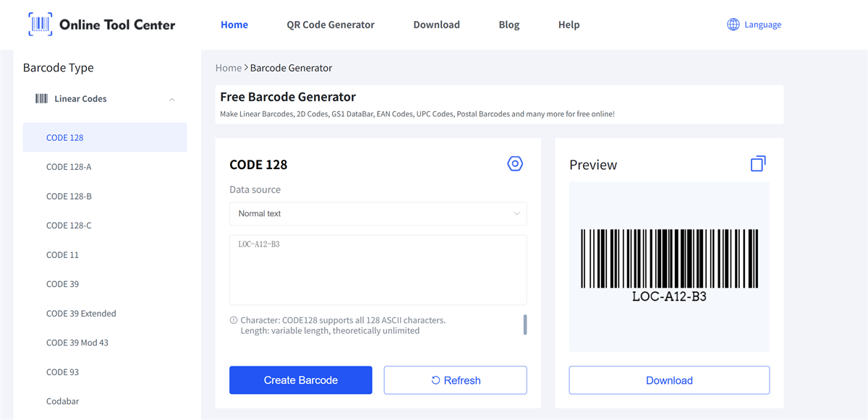Click the Linear Codes barcode icon
The width and height of the screenshot is (868, 420).
tap(42, 99)
